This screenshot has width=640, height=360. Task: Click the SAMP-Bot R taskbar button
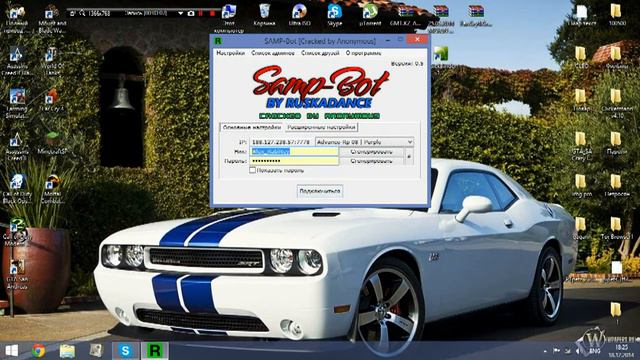point(155,351)
